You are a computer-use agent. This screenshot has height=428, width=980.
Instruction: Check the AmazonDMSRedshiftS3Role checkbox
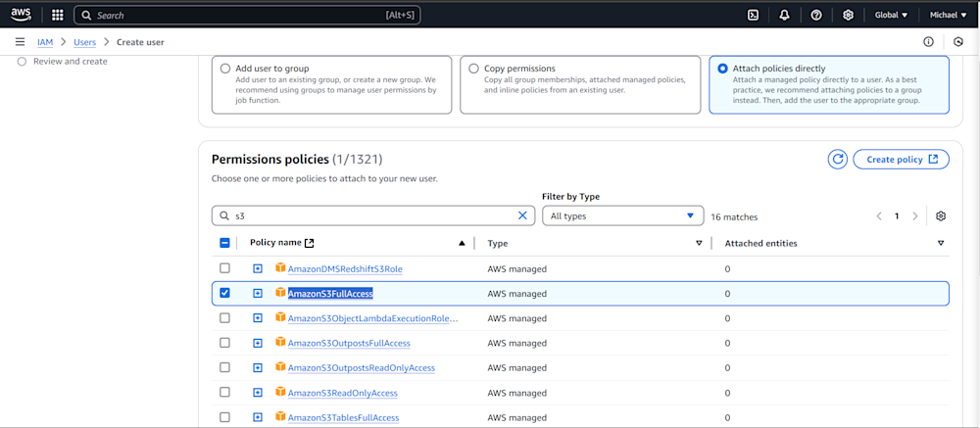(225, 268)
